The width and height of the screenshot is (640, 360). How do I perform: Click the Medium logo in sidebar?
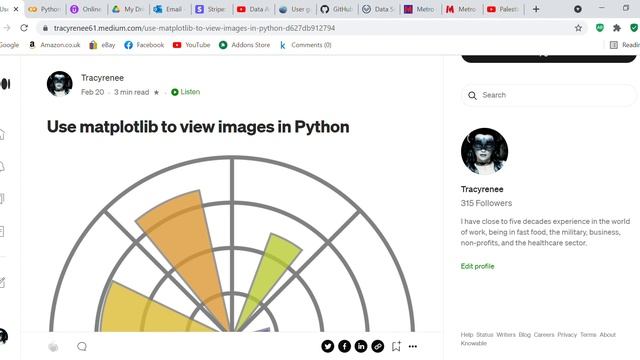click(x=5, y=84)
